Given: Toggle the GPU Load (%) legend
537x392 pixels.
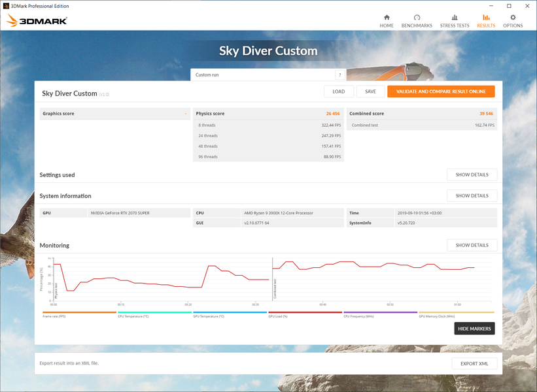Looking at the screenshot, I should 305,314.
